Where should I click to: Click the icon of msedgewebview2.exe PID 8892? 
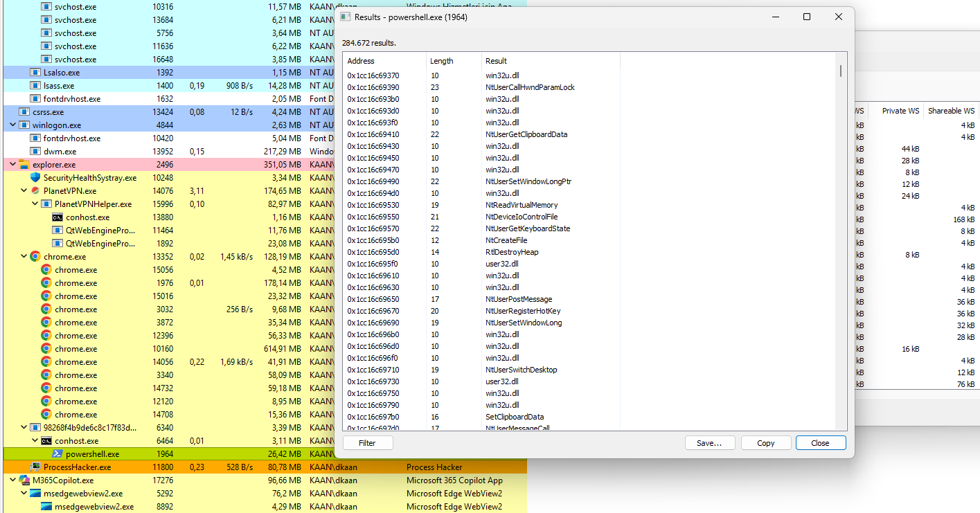point(46,507)
